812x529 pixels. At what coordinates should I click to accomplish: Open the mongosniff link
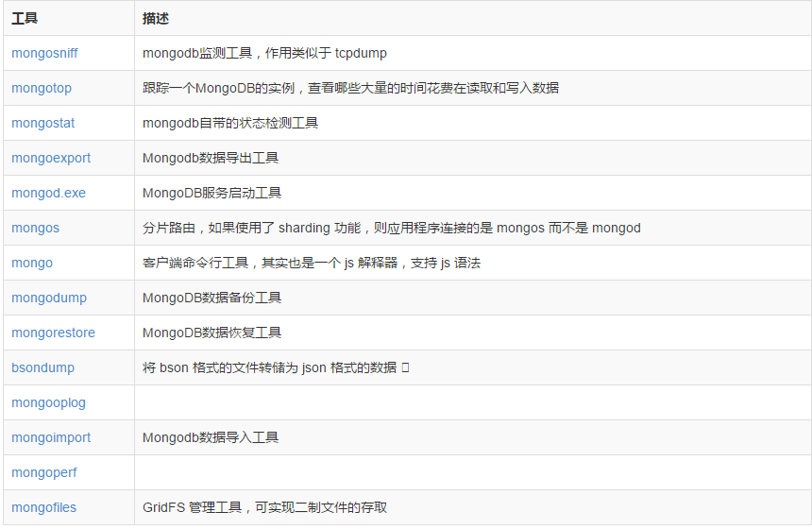[44, 53]
